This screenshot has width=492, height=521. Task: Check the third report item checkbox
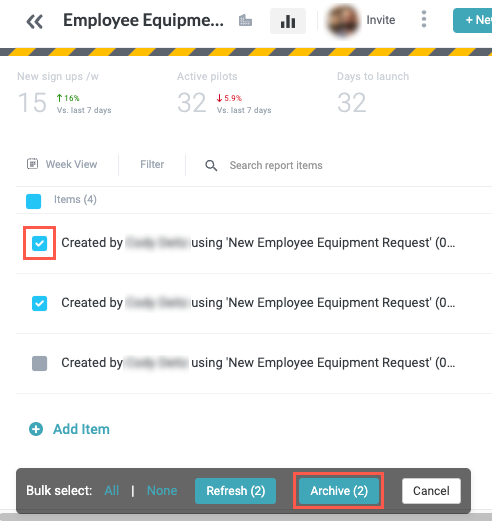(x=39, y=363)
